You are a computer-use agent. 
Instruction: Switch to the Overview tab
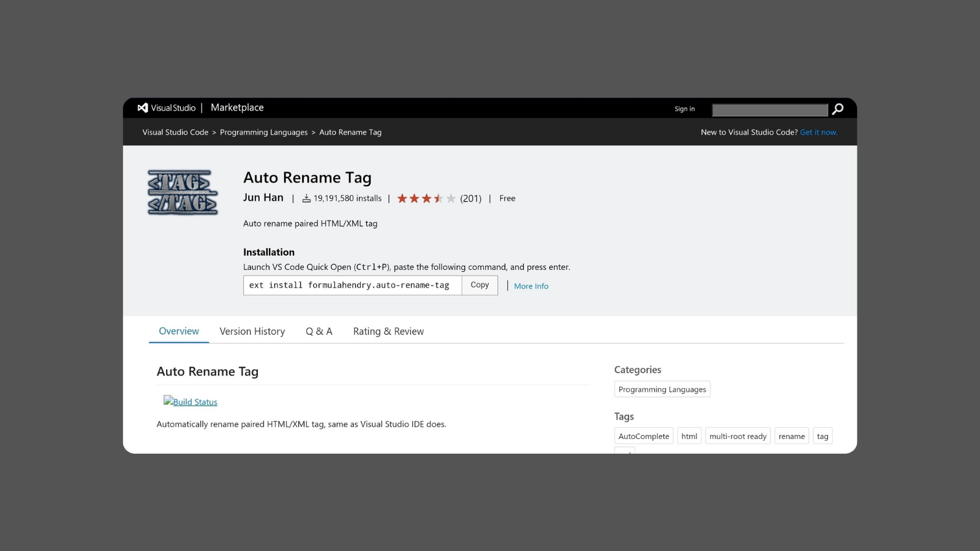coord(179,331)
